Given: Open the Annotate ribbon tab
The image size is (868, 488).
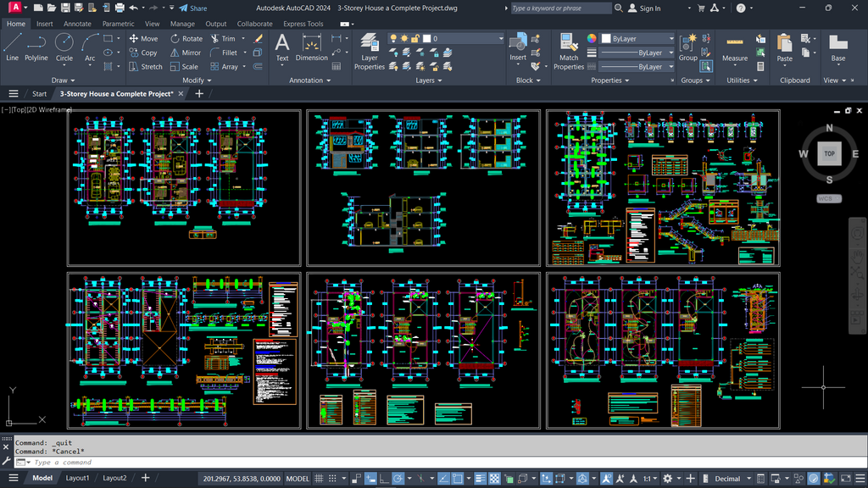Looking at the screenshot, I should [77, 24].
